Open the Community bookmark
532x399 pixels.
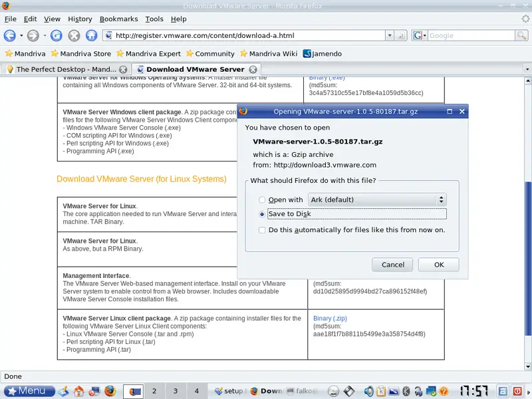210,54
